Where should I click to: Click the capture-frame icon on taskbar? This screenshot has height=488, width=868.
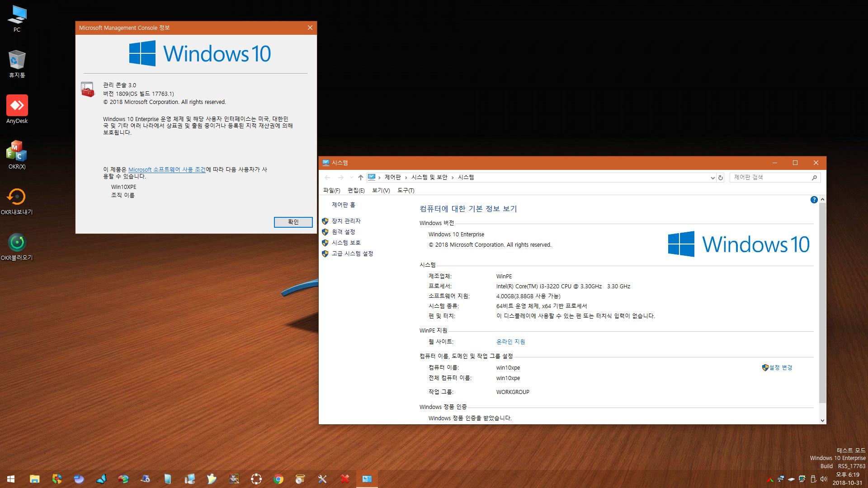coord(256,479)
